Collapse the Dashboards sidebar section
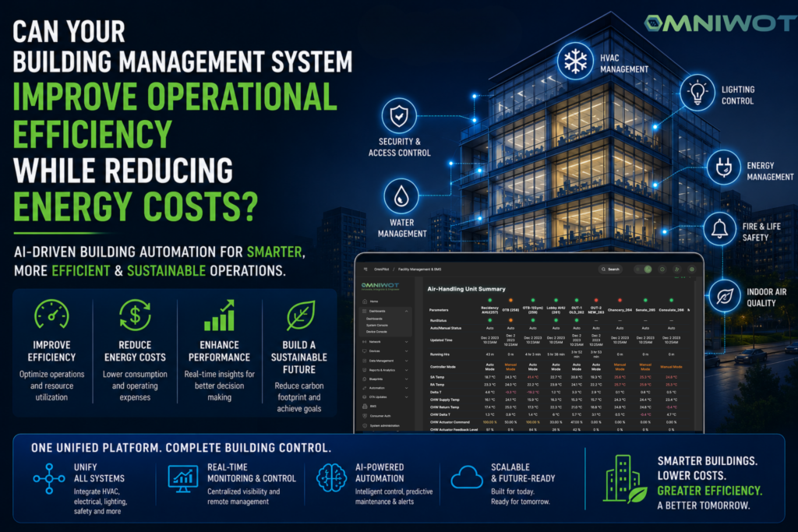Viewport: 798px width, 532px height. [x=406, y=312]
